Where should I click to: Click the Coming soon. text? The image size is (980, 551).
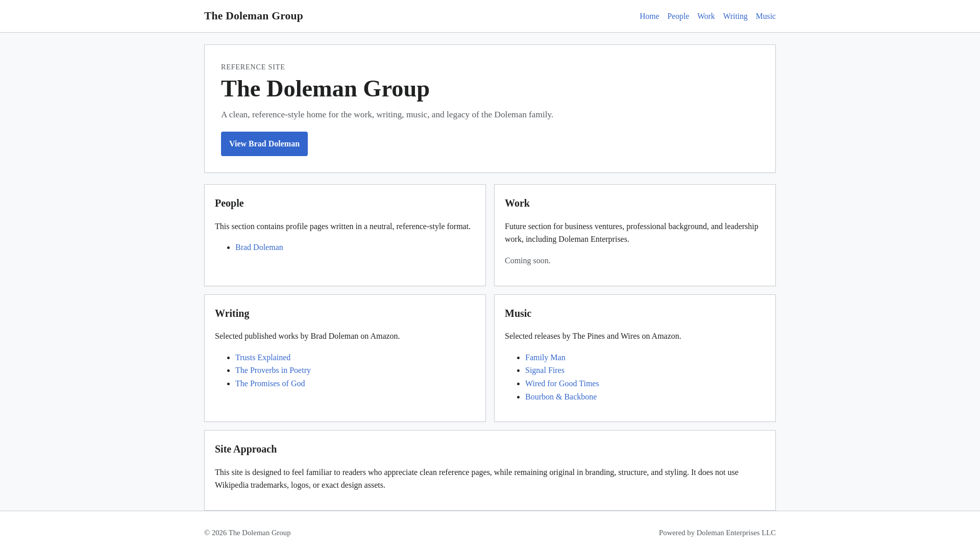(x=528, y=261)
